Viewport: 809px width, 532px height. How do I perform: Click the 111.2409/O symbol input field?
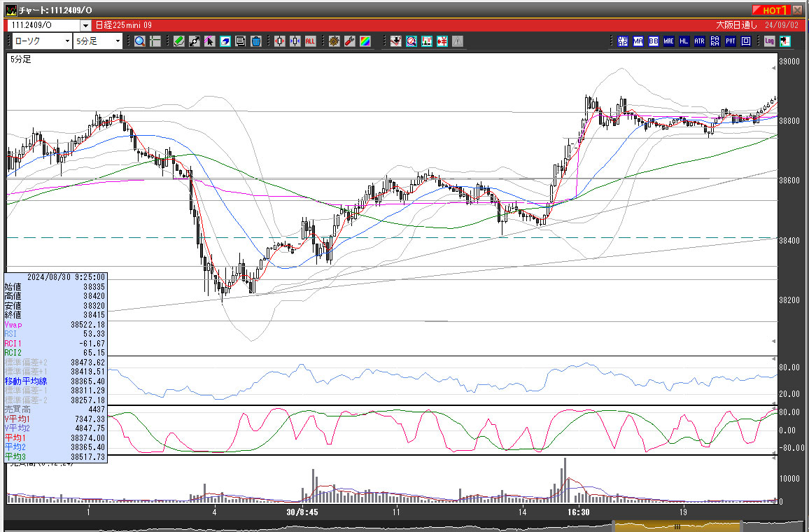click(x=44, y=25)
